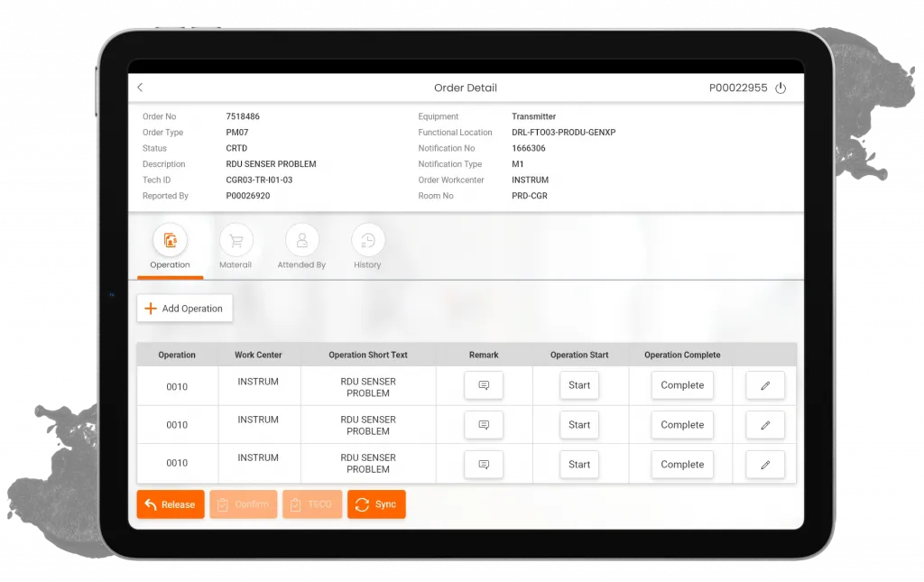924x582 pixels.
Task: Start the second 0010 operation
Action: pyautogui.click(x=579, y=425)
